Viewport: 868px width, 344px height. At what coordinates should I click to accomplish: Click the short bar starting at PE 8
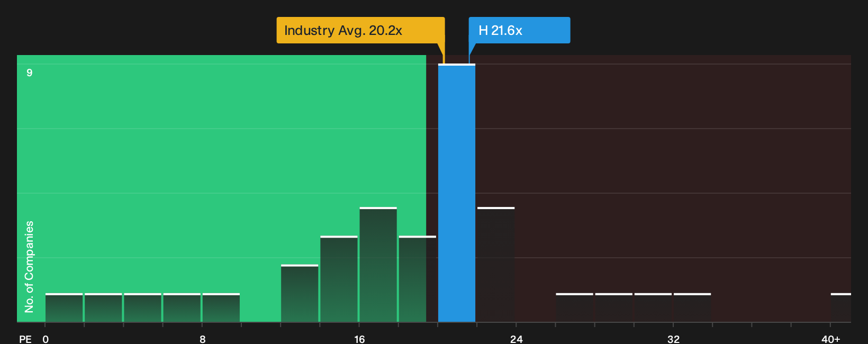click(x=221, y=307)
